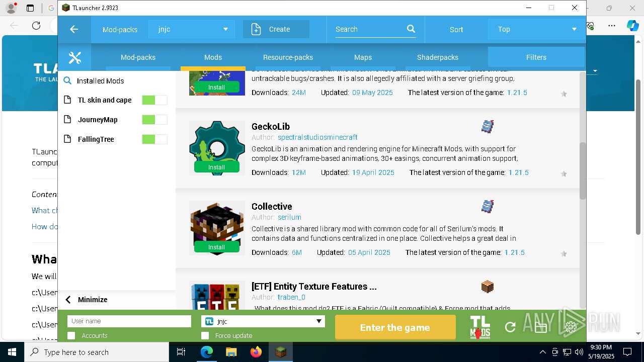
Task: Expand the jnjc mod-pack dropdown
Action: [x=192, y=29]
